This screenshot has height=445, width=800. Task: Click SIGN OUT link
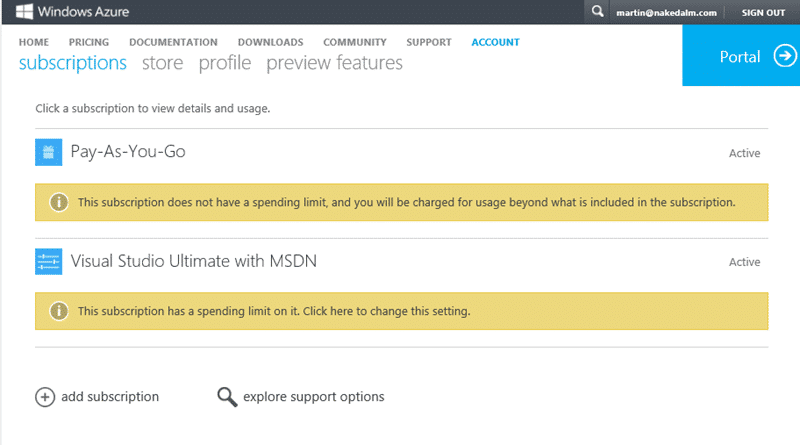point(763,13)
